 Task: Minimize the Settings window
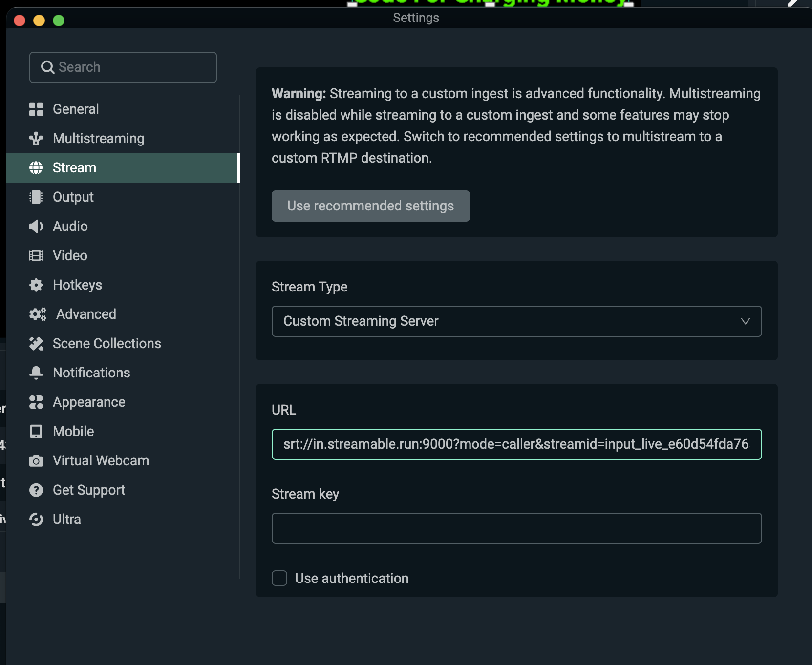[x=39, y=21]
